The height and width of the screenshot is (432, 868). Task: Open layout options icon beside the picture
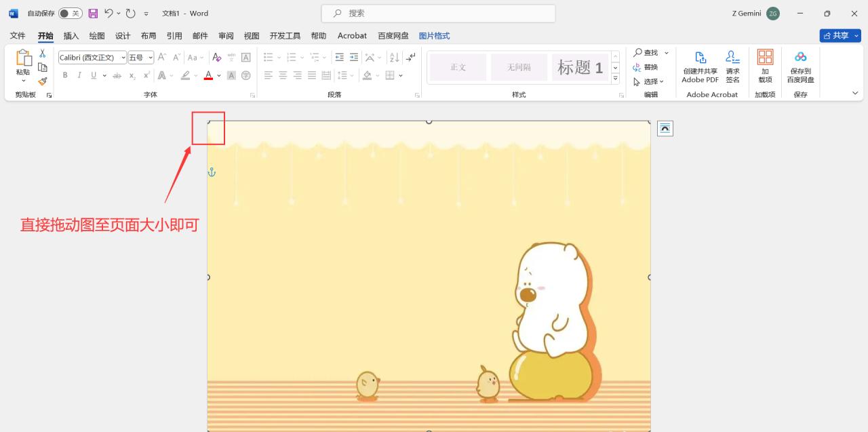tap(665, 128)
